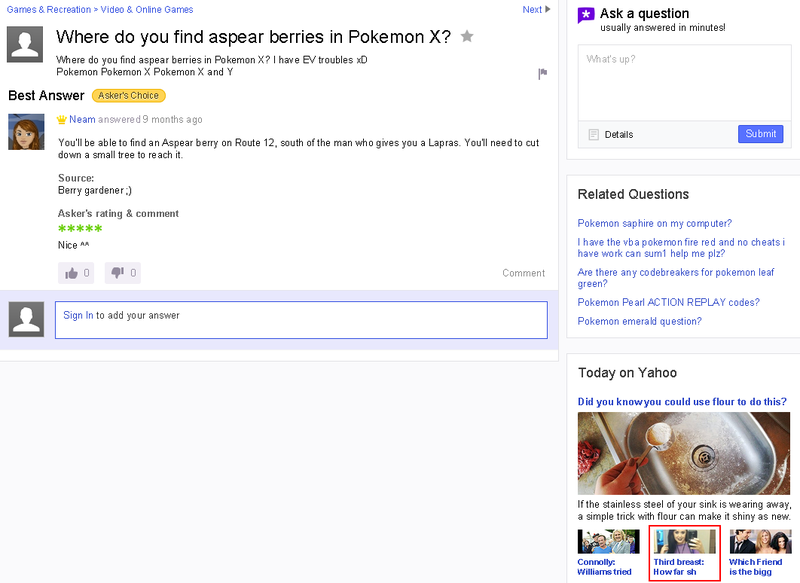Viewport: 800px width, 583px height.
Task: Open Comment link under the answer
Action: point(523,273)
